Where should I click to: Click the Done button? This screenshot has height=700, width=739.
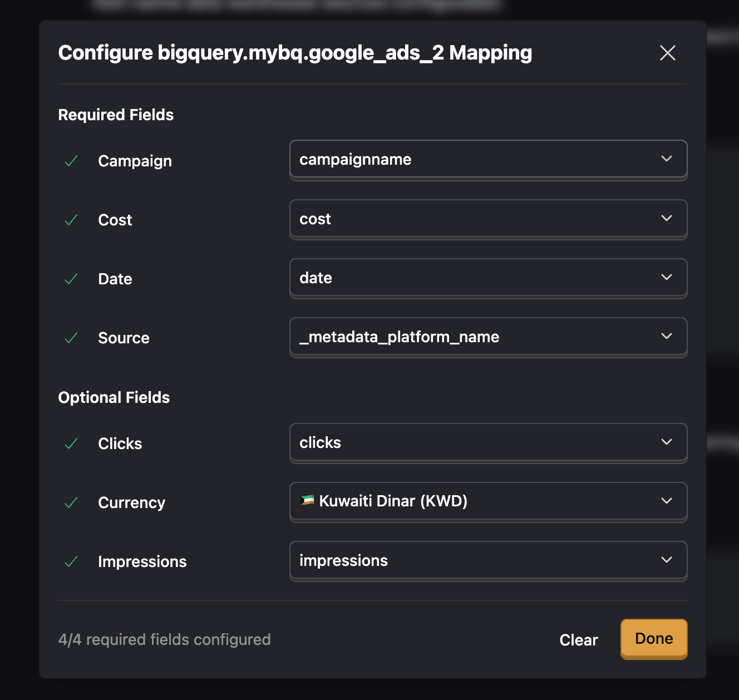coord(654,639)
